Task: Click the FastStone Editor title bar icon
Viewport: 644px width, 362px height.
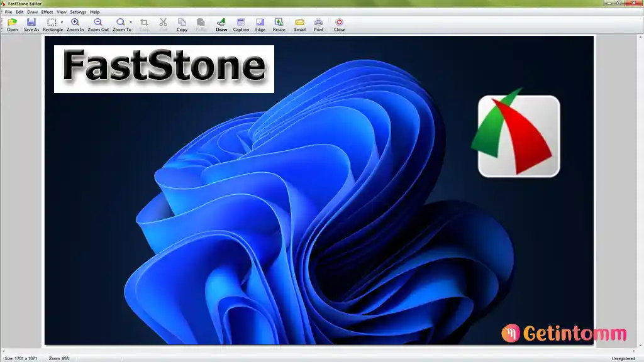Action: [3, 3]
